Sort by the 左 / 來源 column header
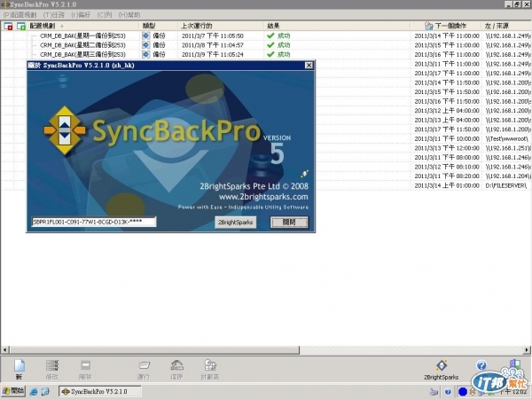532x399 pixels. point(497,26)
